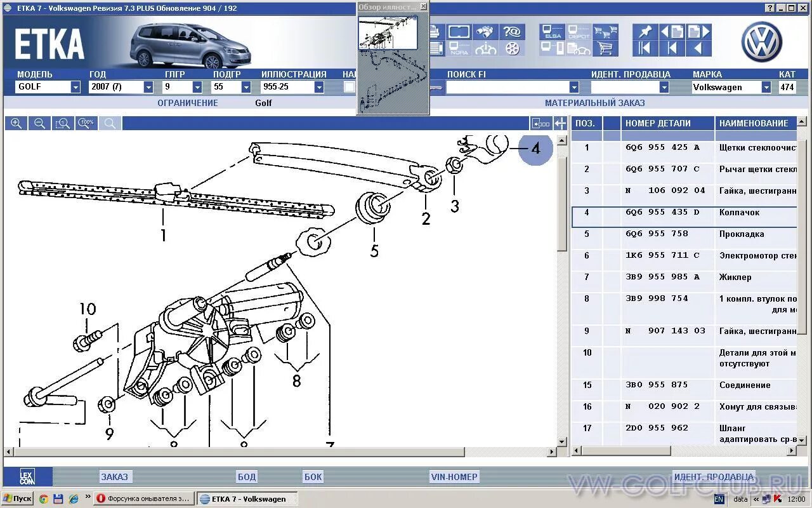Open the DEPOT module
This screenshot has width=812, height=508.
pos(579,32)
